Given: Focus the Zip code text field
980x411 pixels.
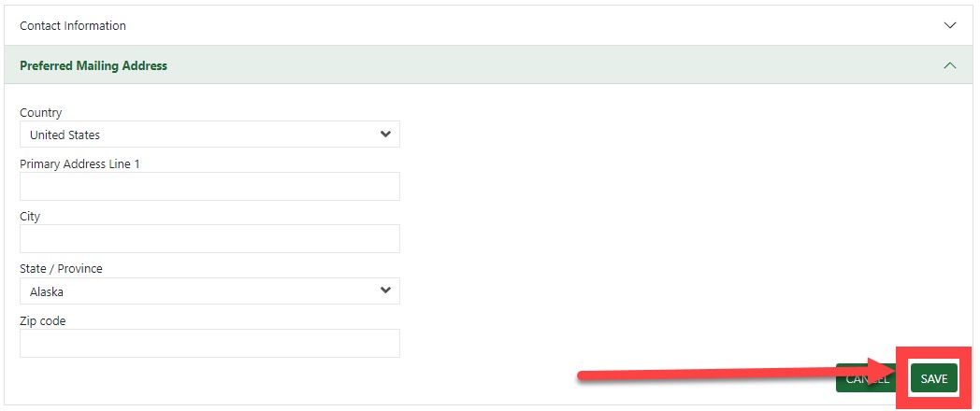Looking at the screenshot, I should [x=209, y=343].
